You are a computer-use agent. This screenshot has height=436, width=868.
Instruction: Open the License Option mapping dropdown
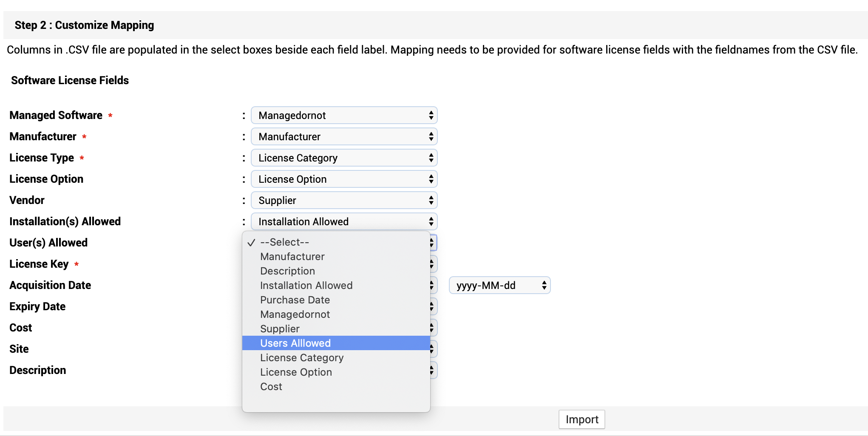343,179
